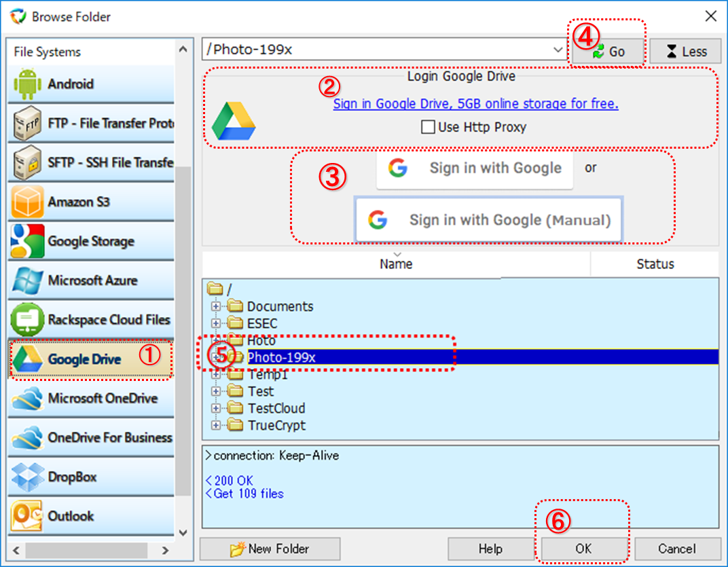Click the Less button
This screenshot has height=567, width=728.
click(685, 52)
